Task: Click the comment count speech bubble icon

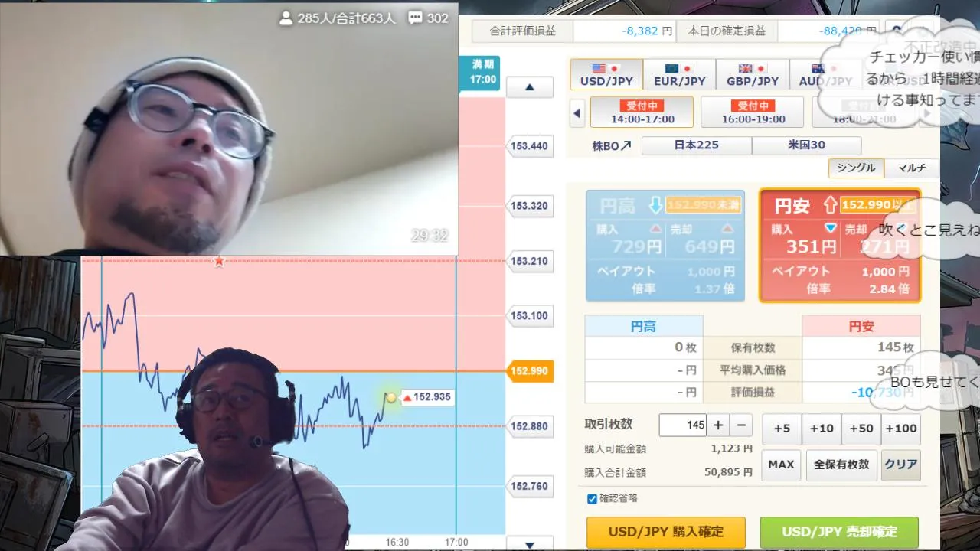Action: pos(416,18)
